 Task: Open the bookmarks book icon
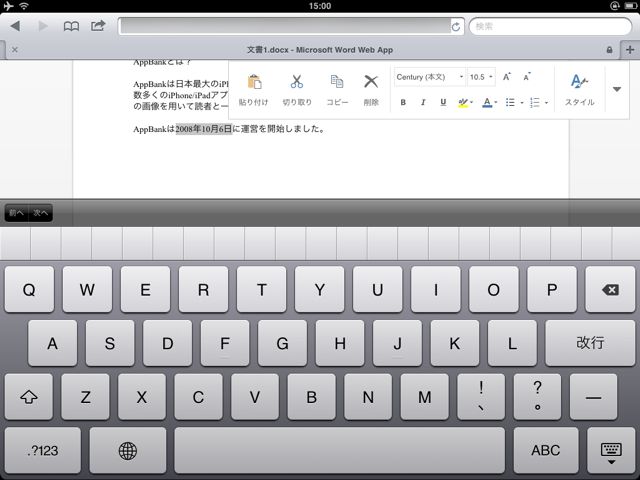point(71,27)
